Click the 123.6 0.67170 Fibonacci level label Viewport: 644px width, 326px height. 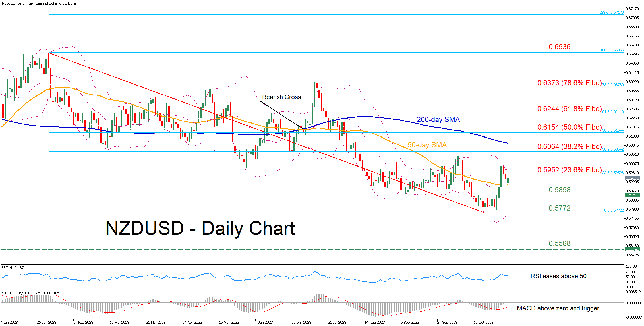(x=611, y=13)
